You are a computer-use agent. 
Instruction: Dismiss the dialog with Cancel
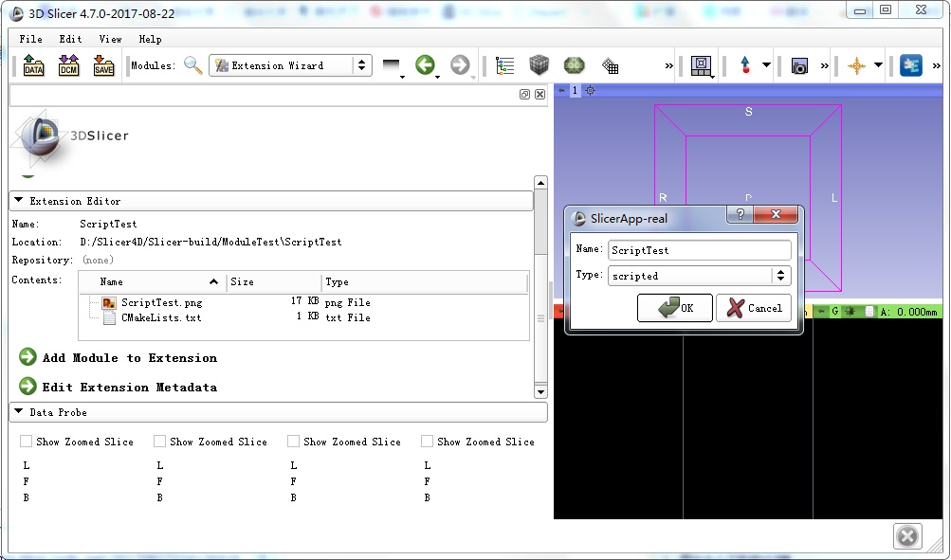[754, 308]
